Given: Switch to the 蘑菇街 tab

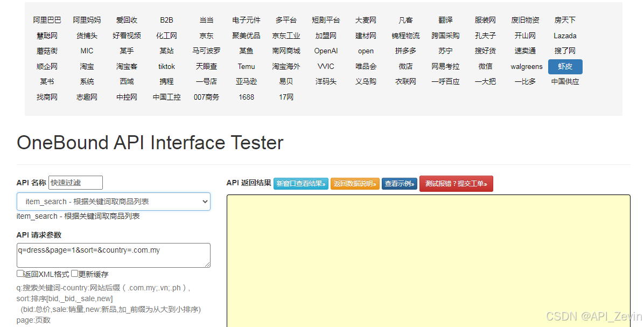Looking at the screenshot, I should pos(47,51).
